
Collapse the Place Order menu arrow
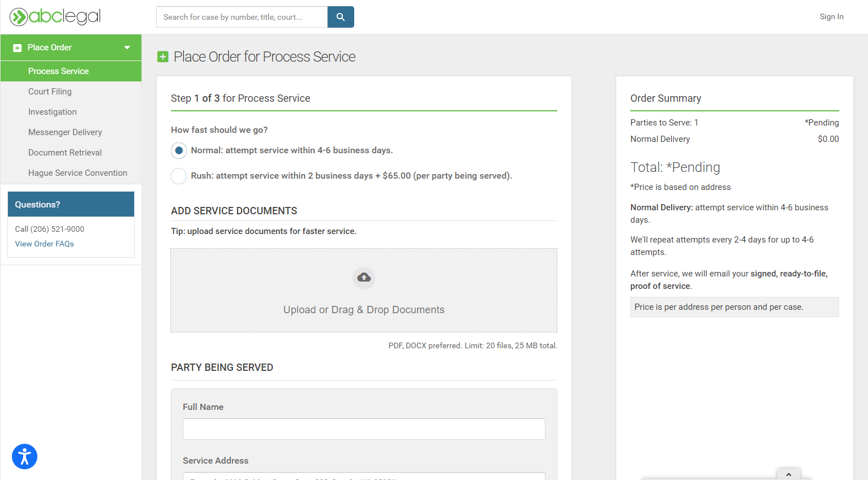click(127, 47)
